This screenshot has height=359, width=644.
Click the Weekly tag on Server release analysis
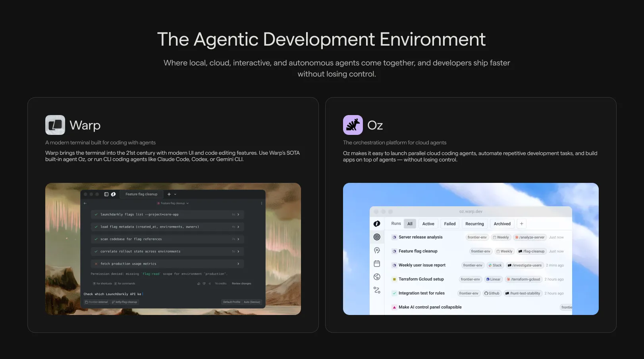coord(501,237)
